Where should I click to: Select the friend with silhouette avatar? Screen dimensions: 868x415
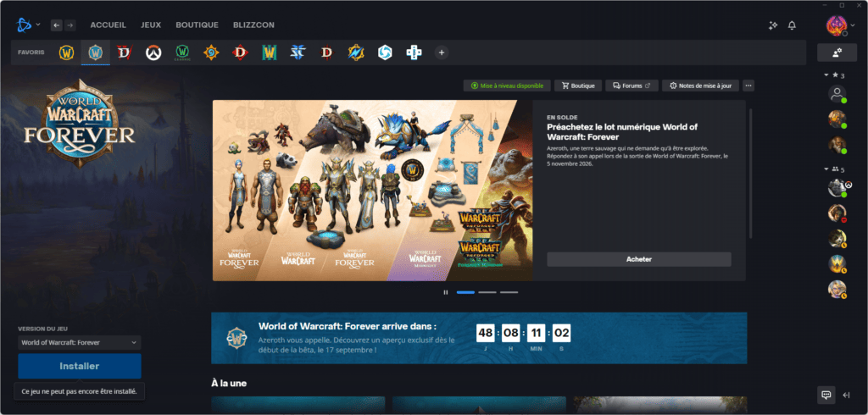(837, 94)
